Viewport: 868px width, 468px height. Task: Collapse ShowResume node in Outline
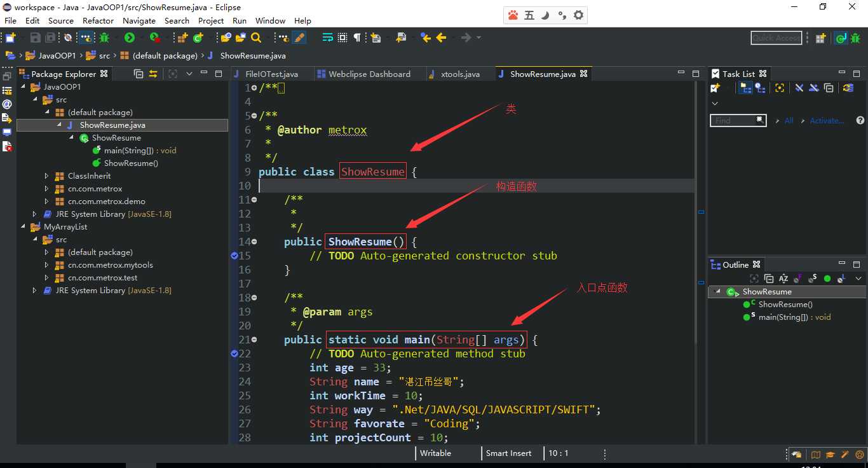(718, 292)
